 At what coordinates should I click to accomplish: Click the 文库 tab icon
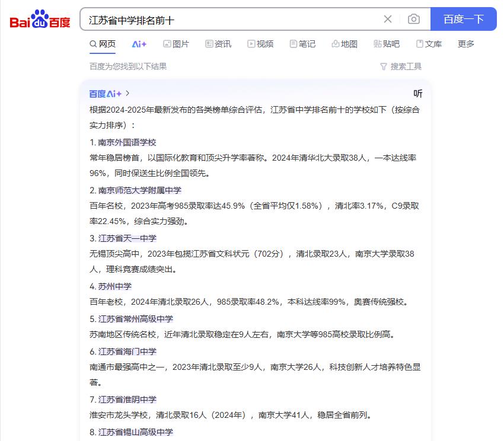pyautogui.click(x=419, y=44)
